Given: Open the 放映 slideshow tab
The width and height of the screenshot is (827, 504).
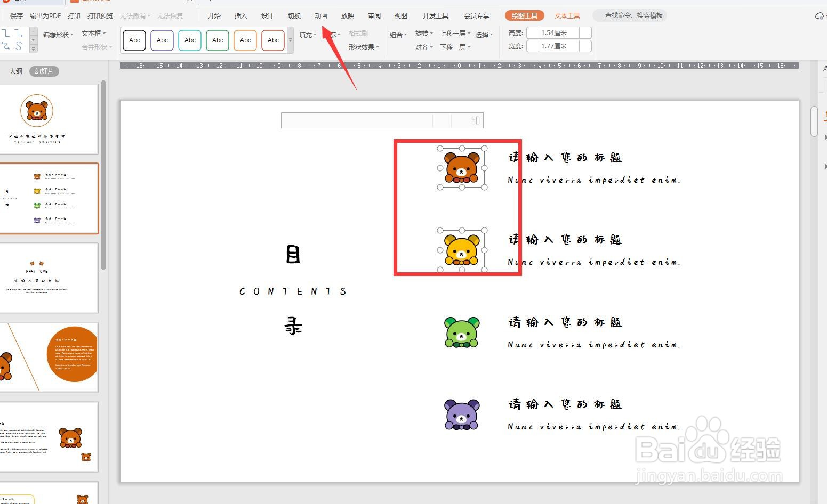Looking at the screenshot, I should point(348,15).
